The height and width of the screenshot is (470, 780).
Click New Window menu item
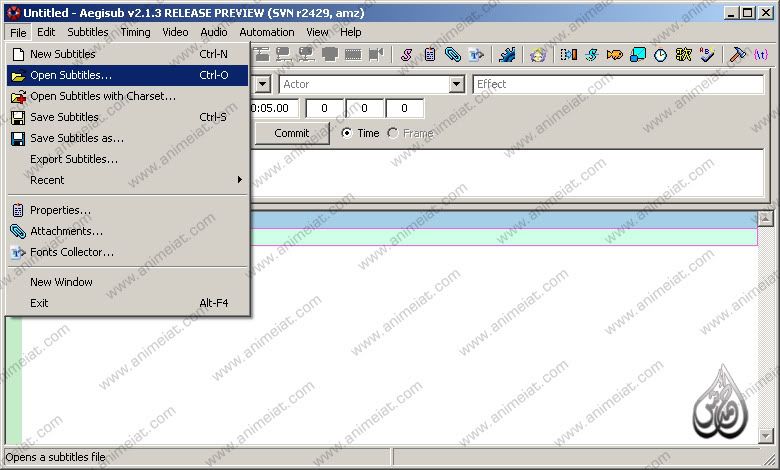127,282
